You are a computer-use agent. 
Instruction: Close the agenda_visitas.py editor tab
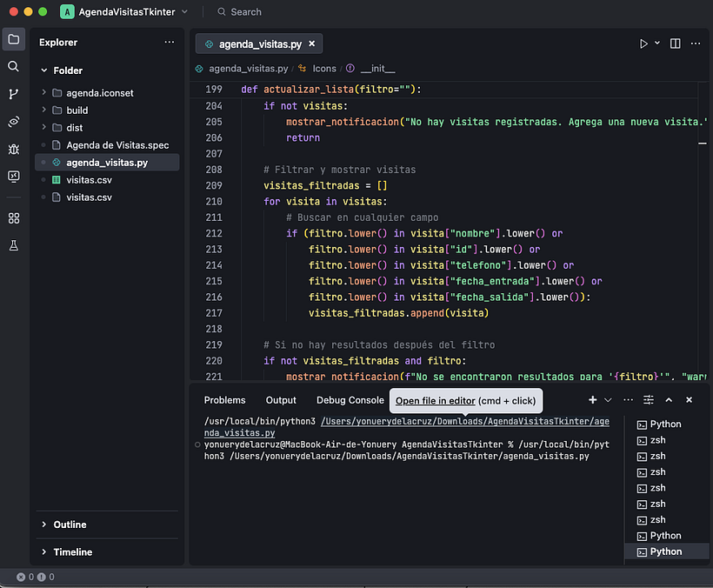(312, 43)
